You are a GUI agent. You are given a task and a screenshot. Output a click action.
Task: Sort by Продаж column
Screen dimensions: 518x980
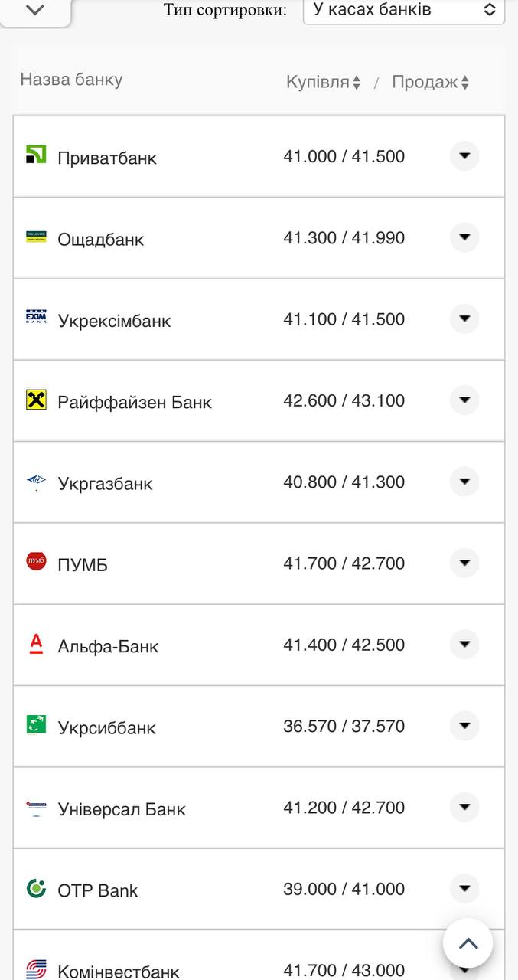(x=430, y=83)
